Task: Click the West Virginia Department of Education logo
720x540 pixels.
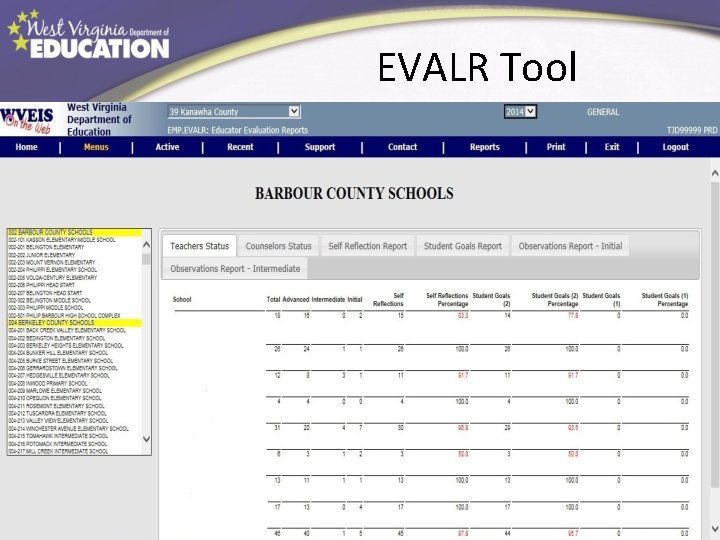Action: click(89, 36)
